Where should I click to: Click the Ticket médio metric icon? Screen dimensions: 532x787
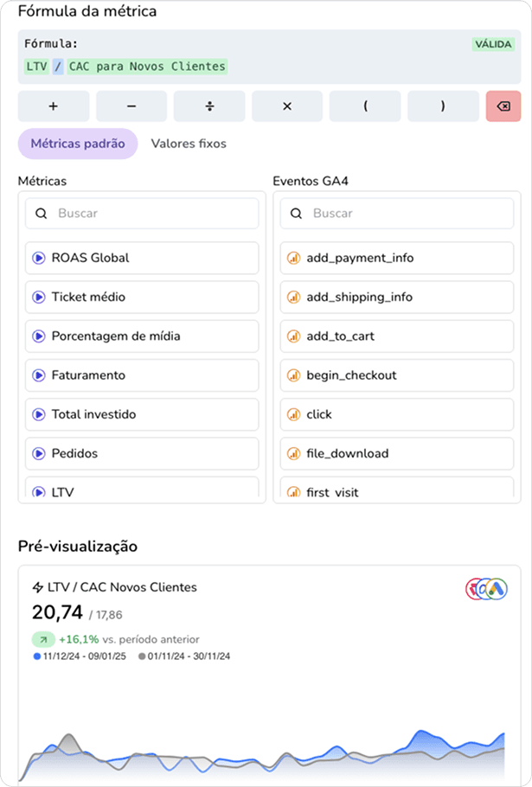38,297
